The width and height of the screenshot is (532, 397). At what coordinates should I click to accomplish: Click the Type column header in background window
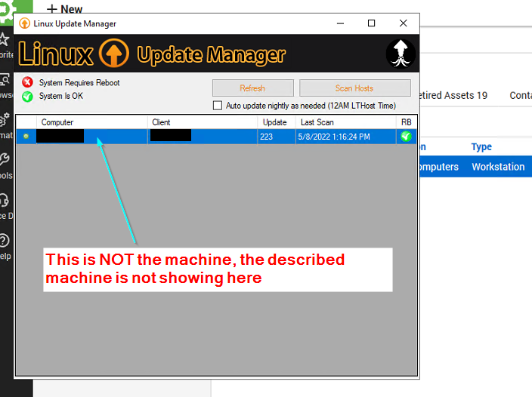[481, 147]
